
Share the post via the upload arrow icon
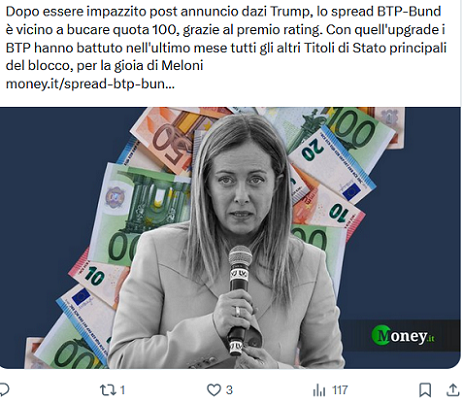pos(452,390)
